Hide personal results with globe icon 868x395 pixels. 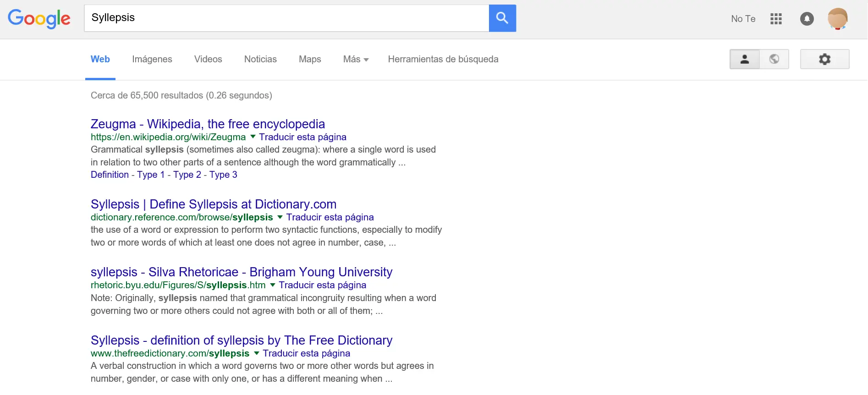(x=774, y=59)
